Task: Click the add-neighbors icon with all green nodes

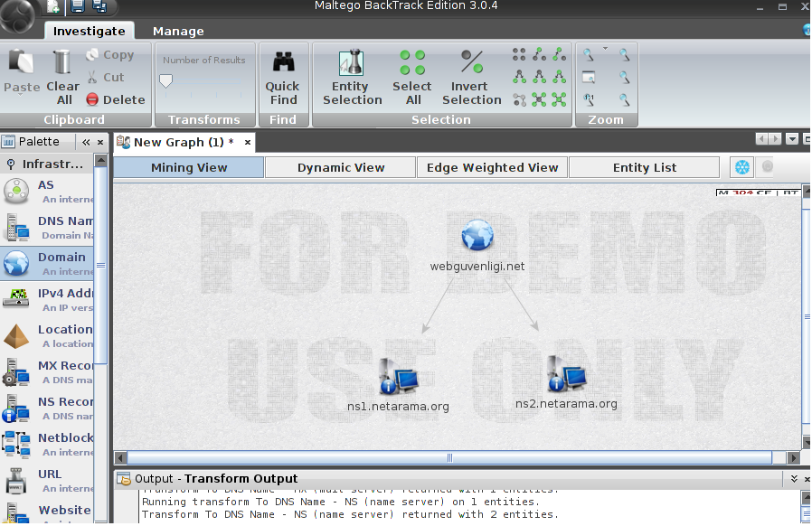Action: click(559, 99)
